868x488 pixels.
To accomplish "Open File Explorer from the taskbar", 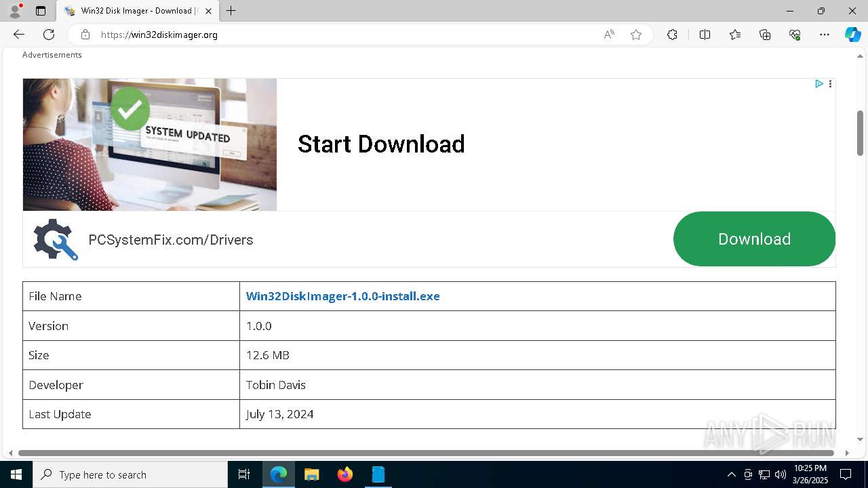I will pos(311,474).
